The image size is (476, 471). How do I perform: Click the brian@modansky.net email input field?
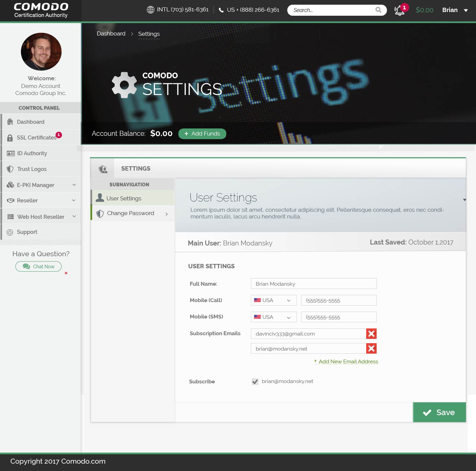(x=308, y=349)
